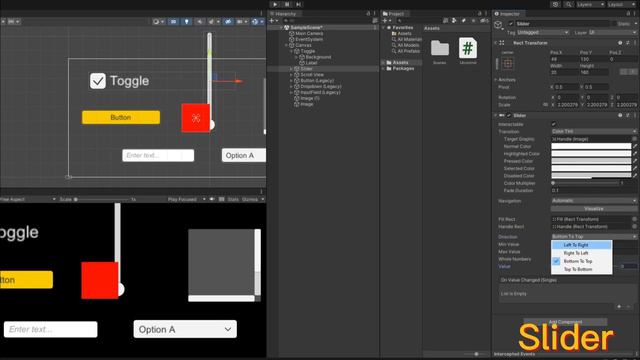Expand the Slider object in Hierarchy

291,69
